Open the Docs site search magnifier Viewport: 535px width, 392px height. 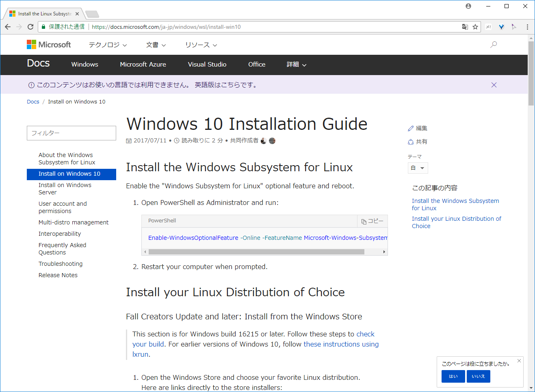click(x=494, y=45)
